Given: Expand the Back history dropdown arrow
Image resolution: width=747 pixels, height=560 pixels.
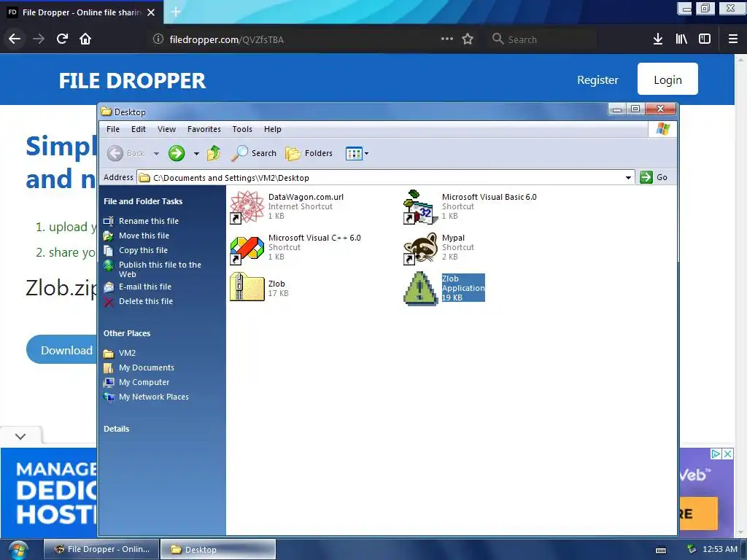Looking at the screenshot, I should [x=156, y=154].
